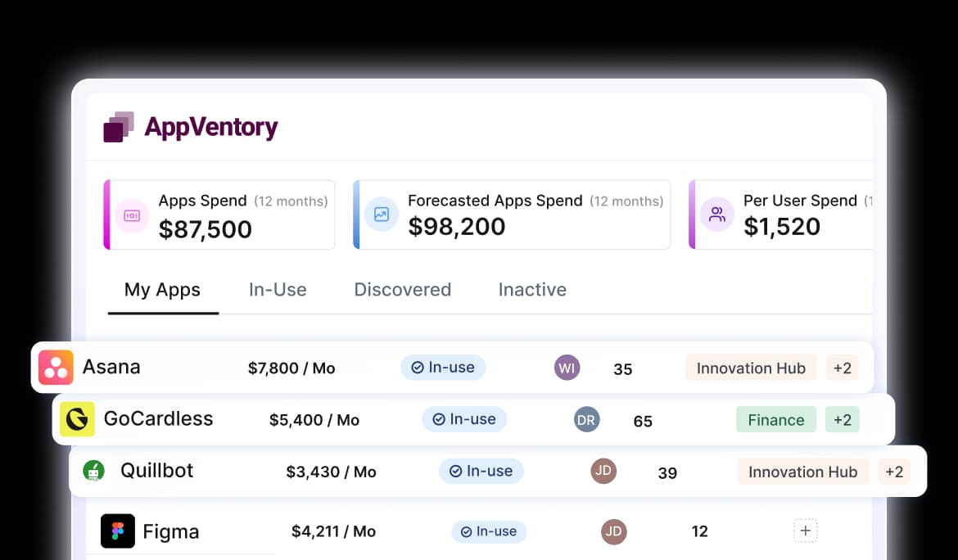Expand the +2 tags on GoCardless row
958x560 pixels.
pyautogui.click(x=843, y=419)
